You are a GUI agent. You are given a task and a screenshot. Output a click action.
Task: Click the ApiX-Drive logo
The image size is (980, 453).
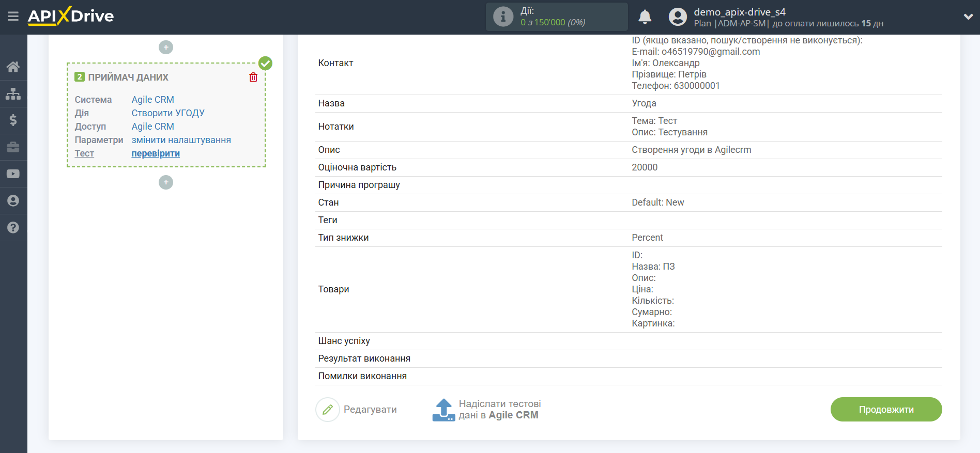71,16
